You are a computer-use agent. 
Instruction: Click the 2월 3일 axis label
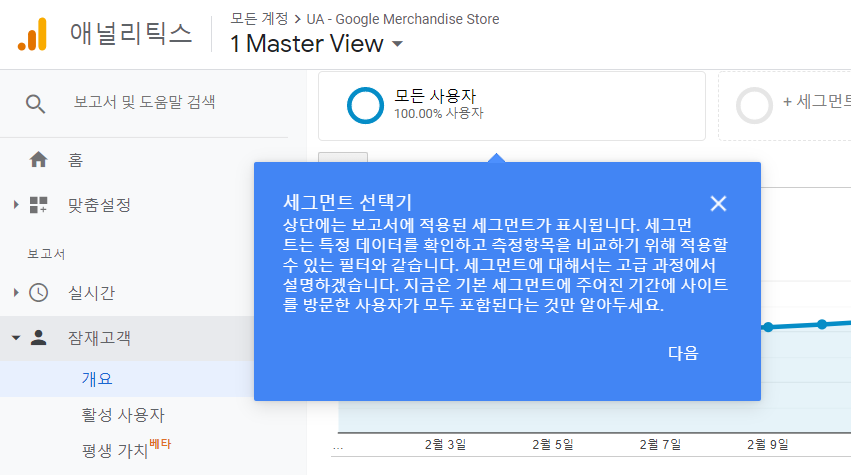(x=445, y=445)
